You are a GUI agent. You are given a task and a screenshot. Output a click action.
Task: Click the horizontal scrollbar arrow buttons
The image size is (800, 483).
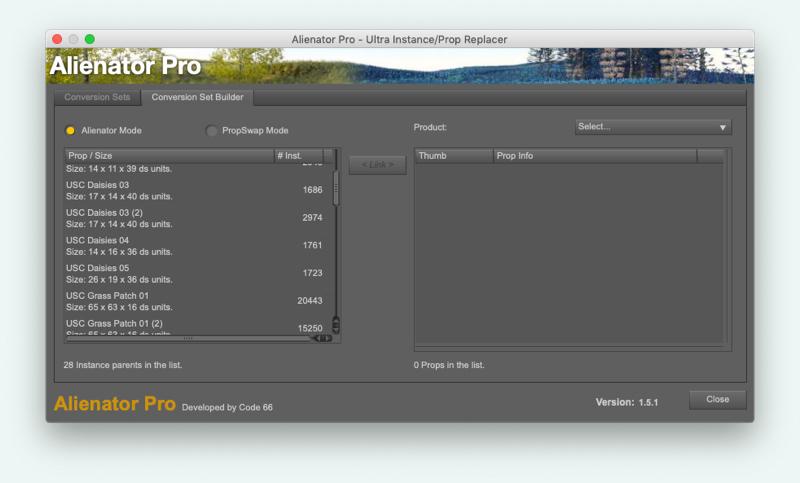click(322, 338)
